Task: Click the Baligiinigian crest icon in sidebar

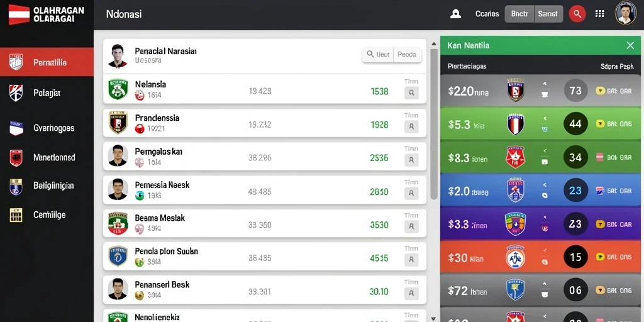Action: point(16,186)
